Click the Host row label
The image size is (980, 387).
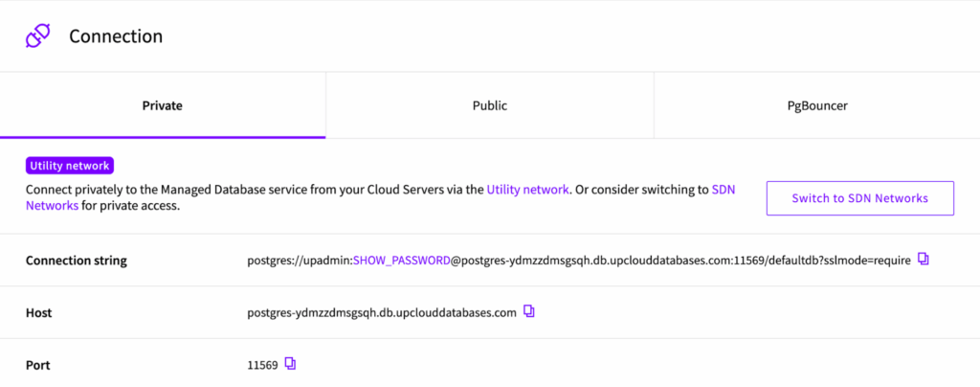pyautogui.click(x=38, y=312)
